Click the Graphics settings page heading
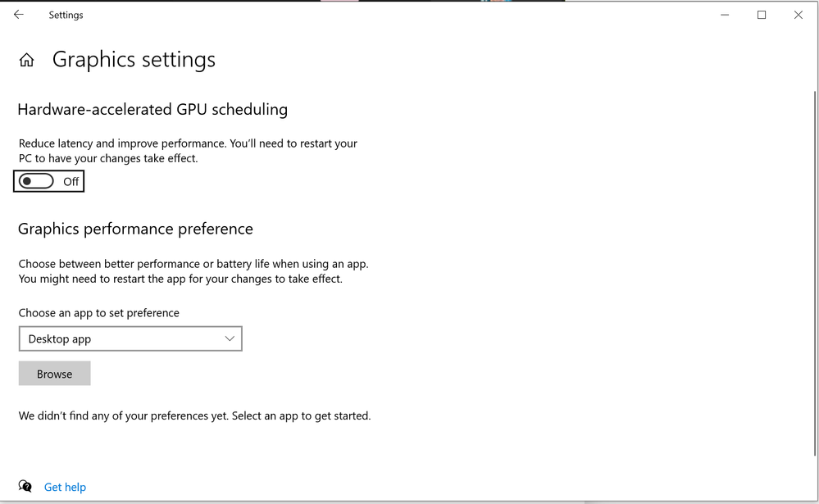819x504 pixels. 134,60
